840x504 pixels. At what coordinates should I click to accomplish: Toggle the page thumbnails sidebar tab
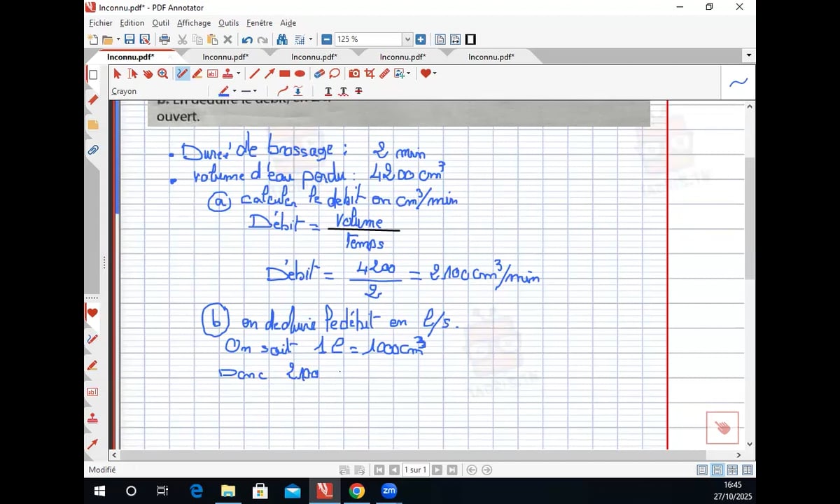coord(92,75)
